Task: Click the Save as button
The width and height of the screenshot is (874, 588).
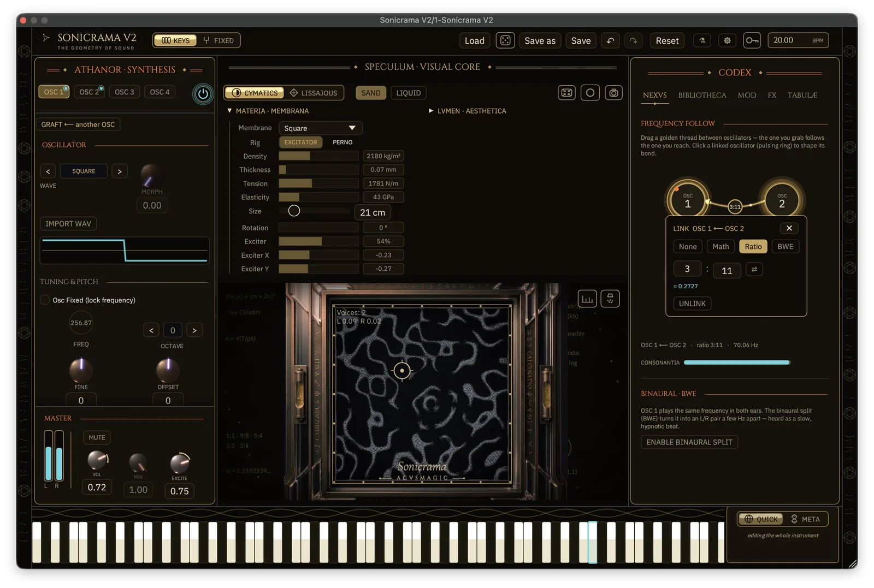Action: (540, 40)
